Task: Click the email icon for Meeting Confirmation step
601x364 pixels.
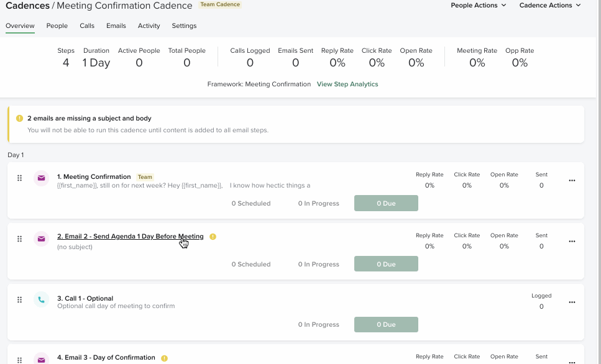Action: coord(42,178)
